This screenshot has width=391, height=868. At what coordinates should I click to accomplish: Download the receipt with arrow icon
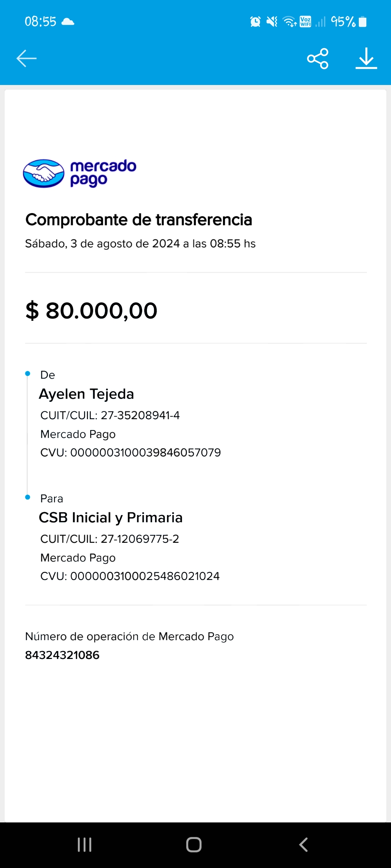pyautogui.click(x=366, y=59)
